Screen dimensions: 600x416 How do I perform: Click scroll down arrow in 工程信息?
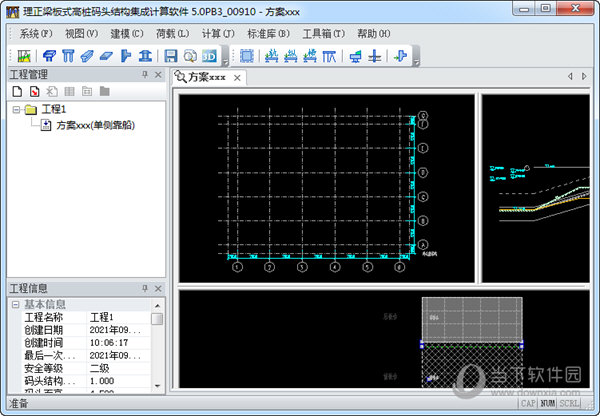pyautogui.click(x=157, y=386)
